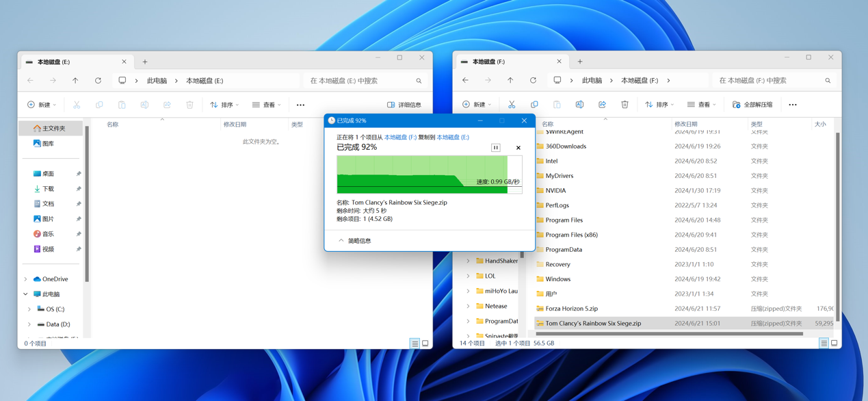The height and width of the screenshot is (401, 868).
Task: Open the more options ellipsis in F: window
Action: click(793, 105)
